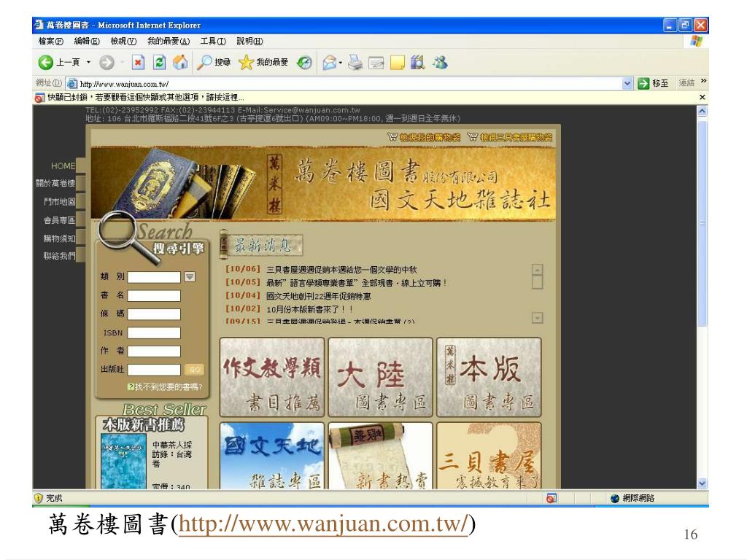This screenshot has width=747, height=560.
Task: Click the 書名 book title input field
Action: (155, 296)
